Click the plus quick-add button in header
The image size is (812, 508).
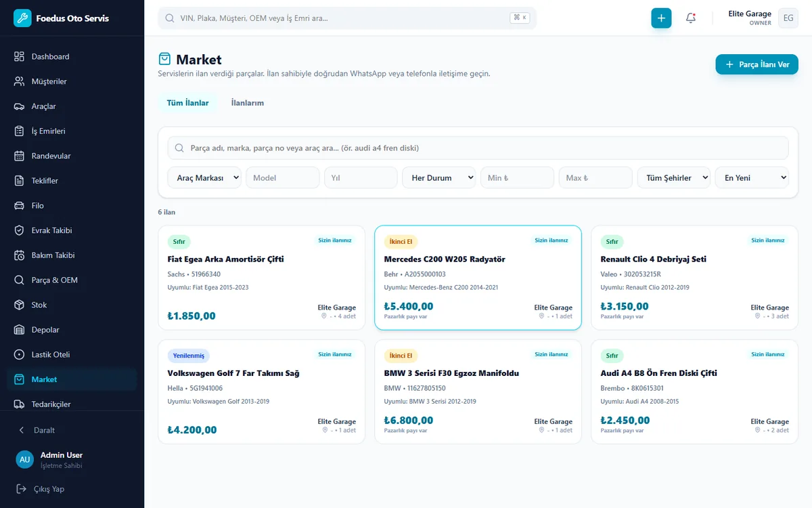click(661, 18)
